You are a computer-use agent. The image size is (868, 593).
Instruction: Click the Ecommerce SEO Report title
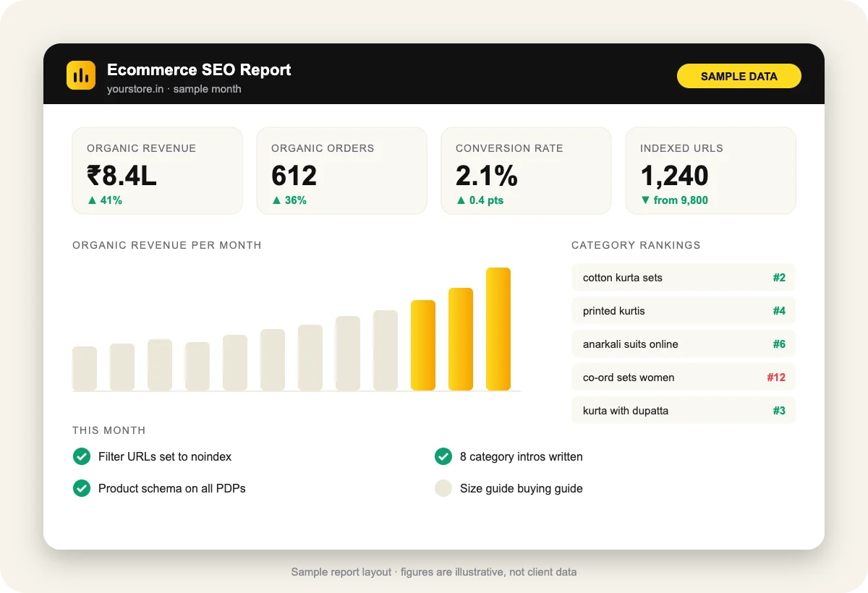tap(199, 69)
